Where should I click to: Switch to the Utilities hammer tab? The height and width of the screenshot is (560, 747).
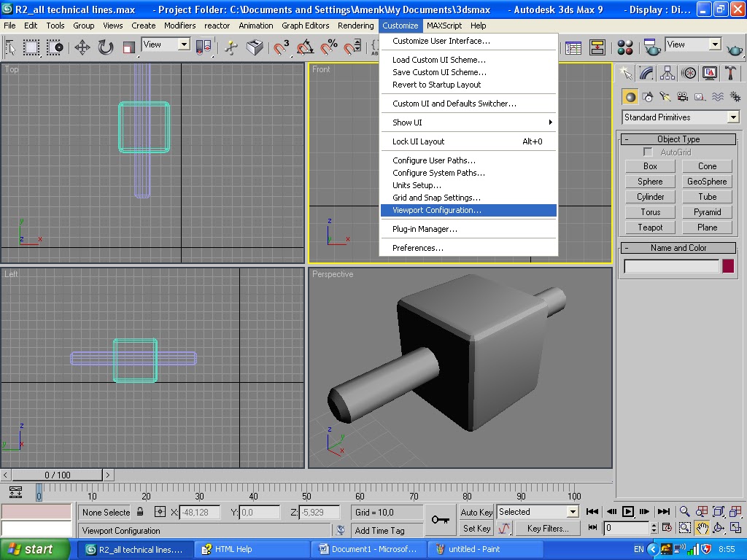pyautogui.click(x=730, y=74)
